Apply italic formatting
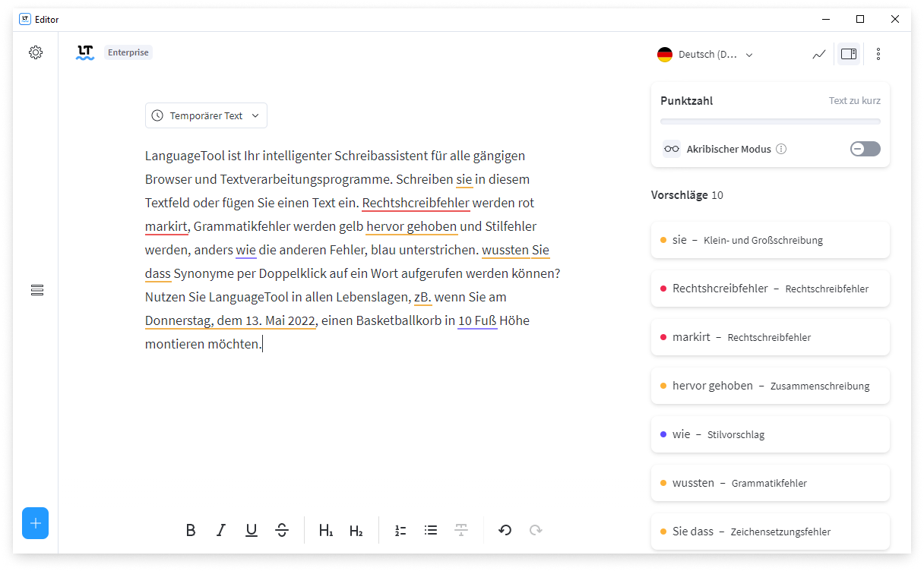Image resolution: width=924 pixels, height=571 pixels. pyautogui.click(x=221, y=530)
